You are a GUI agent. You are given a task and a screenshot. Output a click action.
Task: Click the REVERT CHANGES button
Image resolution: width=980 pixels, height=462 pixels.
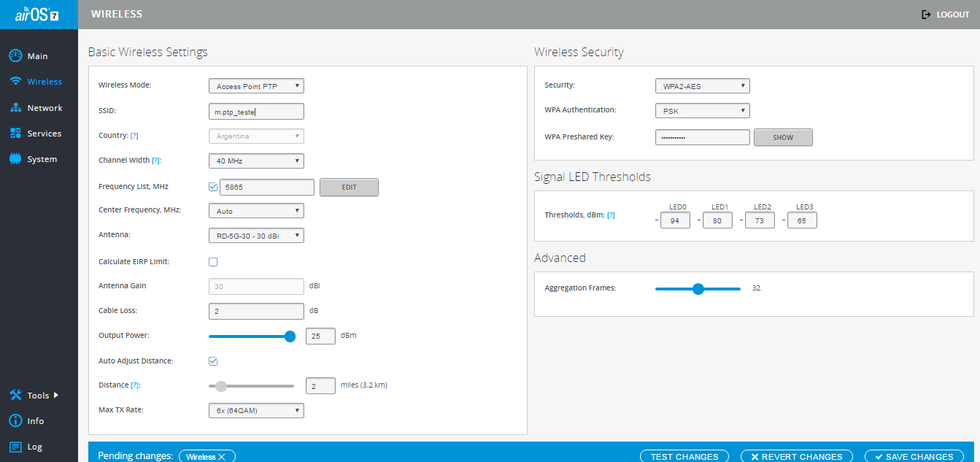click(797, 457)
